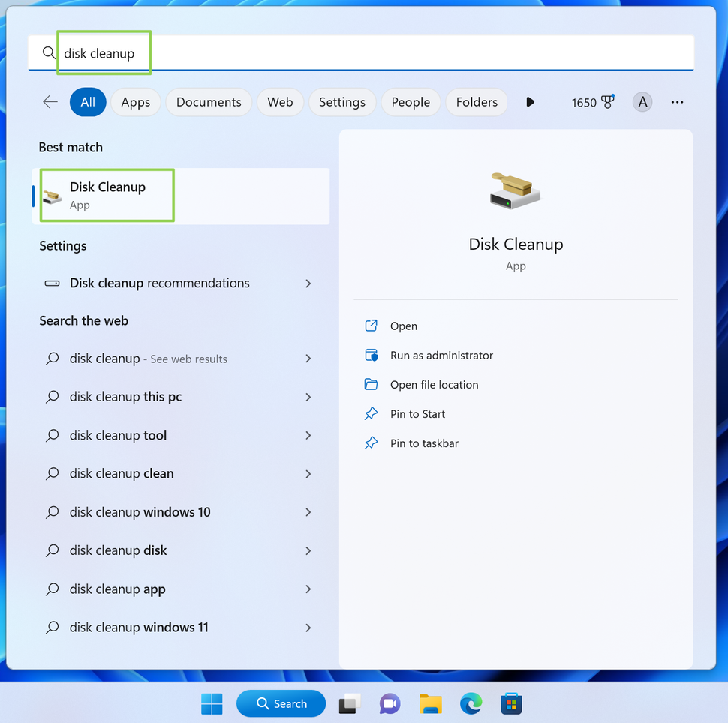Switch to the Apps filter tab
This screenshot has width=728, height=723.
point(136,102)
